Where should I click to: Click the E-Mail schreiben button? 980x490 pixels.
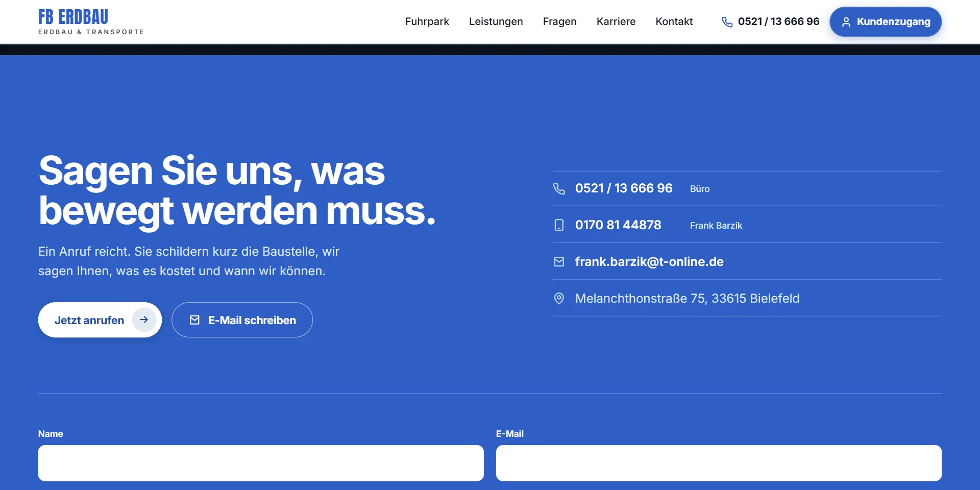(x=242, y=320)
